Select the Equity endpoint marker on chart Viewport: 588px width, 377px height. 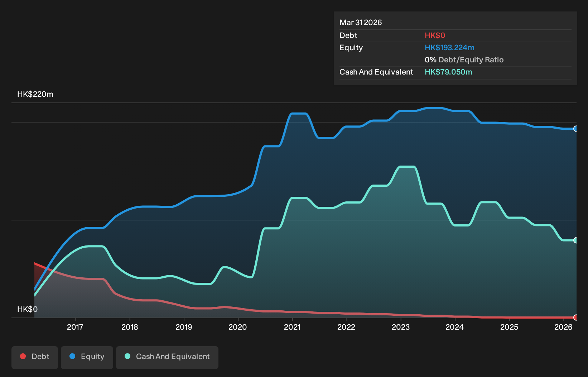pos(575,129)
